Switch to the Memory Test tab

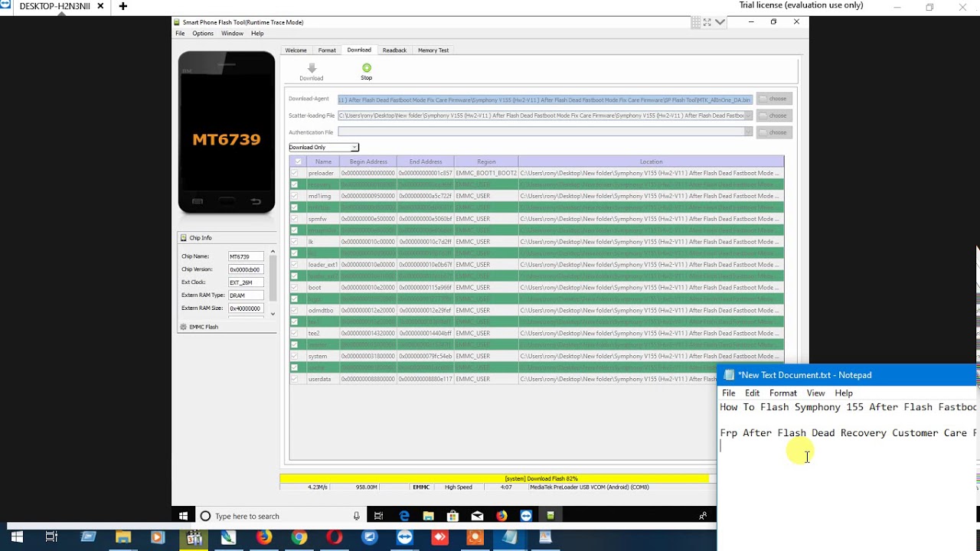[433, 51]
